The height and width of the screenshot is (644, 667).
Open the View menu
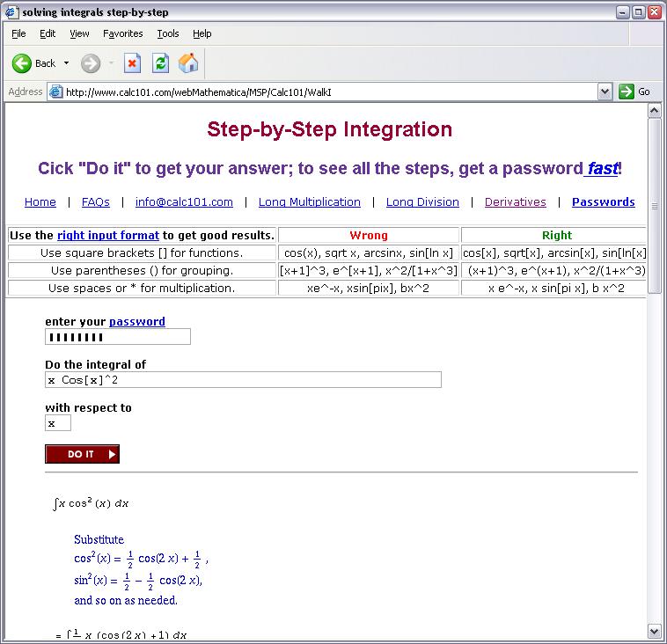click(79, 33)
